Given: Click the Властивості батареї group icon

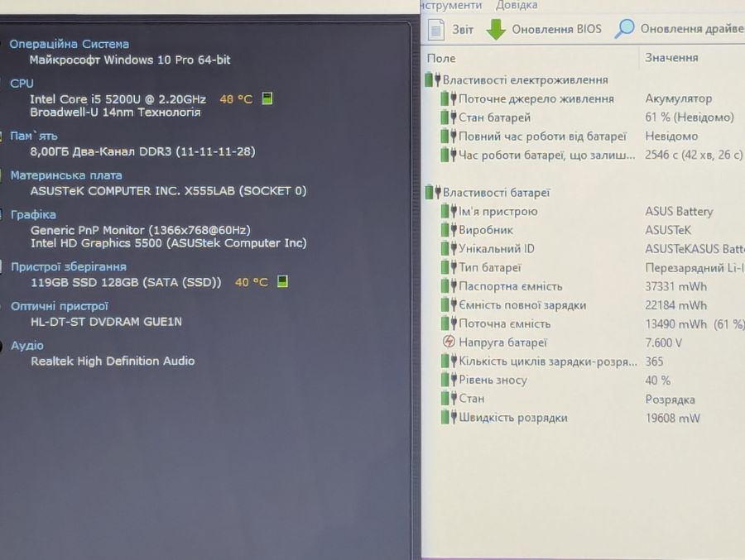Looking at the screenshot, I should coord(433,193).
